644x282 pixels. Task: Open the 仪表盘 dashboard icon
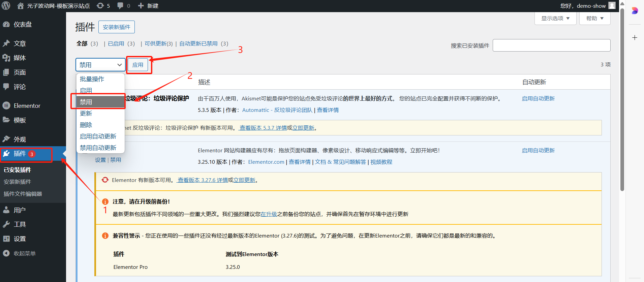coord(6,24)
